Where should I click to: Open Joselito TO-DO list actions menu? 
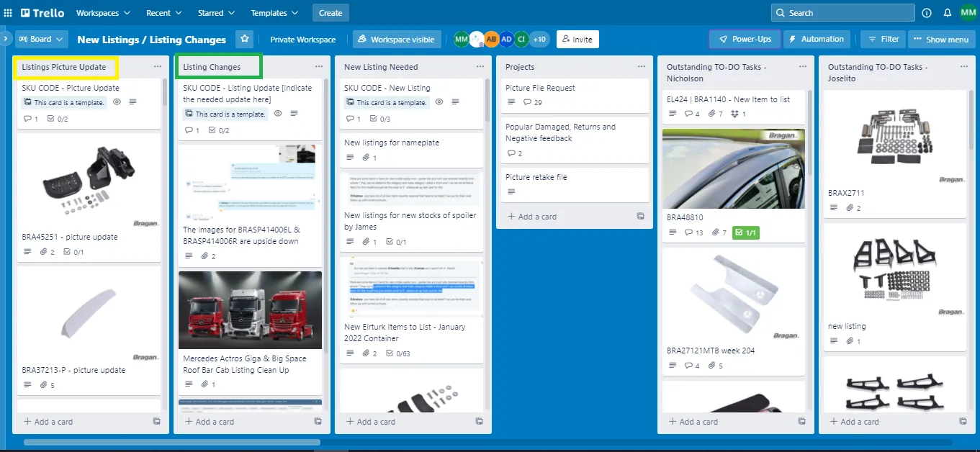(963, 67)
